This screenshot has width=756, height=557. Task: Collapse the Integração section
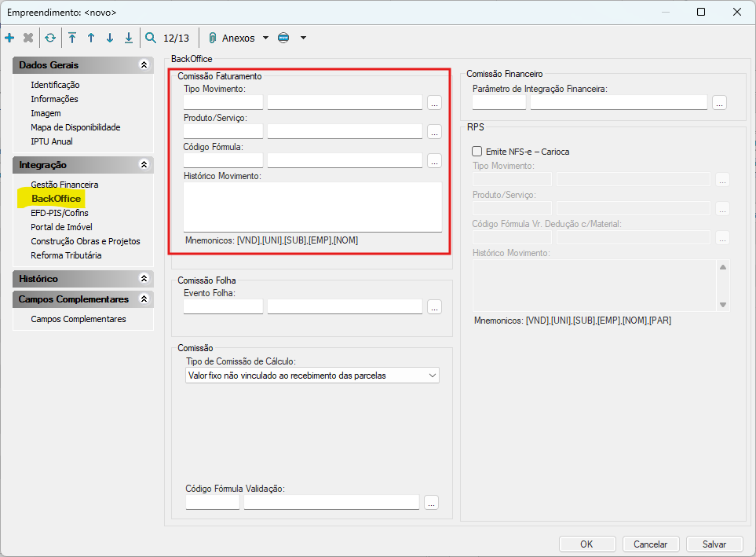(144, 165)
